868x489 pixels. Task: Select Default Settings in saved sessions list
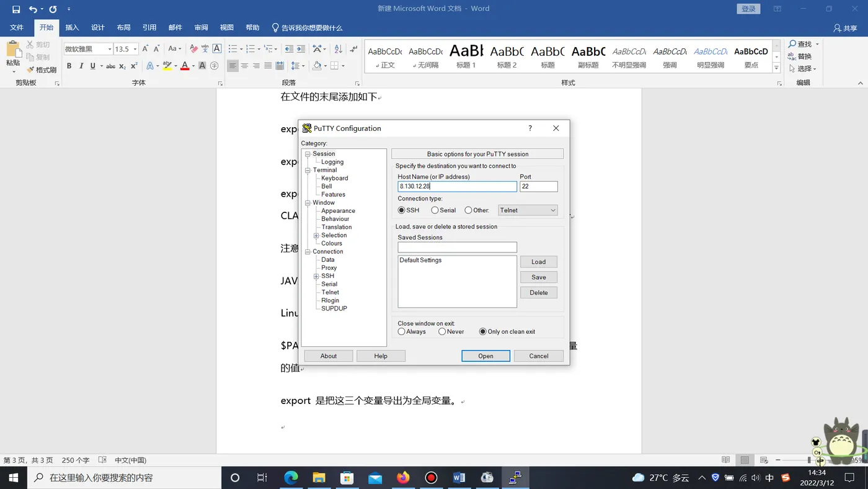tap(420, 261)
